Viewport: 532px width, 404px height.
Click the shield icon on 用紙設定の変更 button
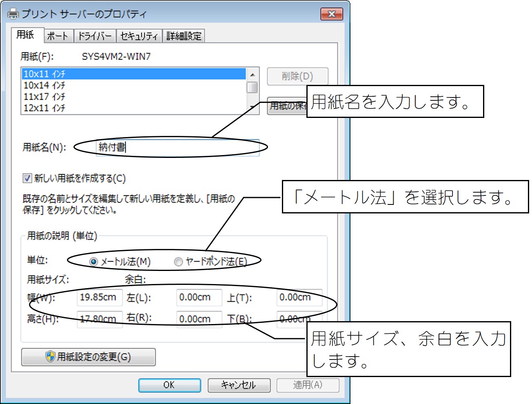(x=50, y=357)
